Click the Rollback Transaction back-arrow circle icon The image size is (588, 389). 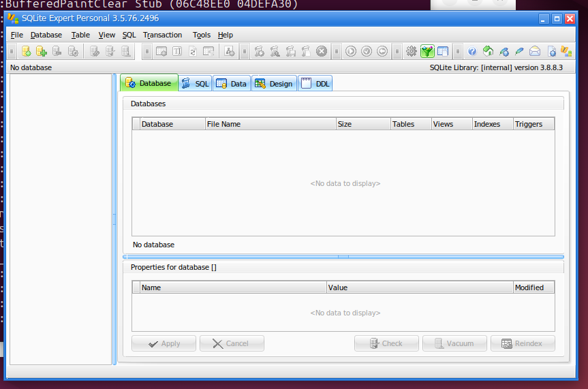pyautogui.click(x=382, y=51)
